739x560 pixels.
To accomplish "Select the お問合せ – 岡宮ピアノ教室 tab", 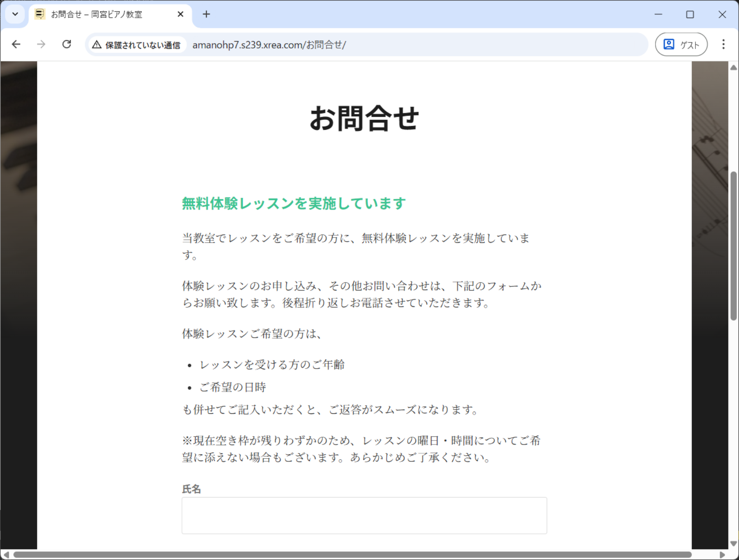I will [x=97, y=14].
